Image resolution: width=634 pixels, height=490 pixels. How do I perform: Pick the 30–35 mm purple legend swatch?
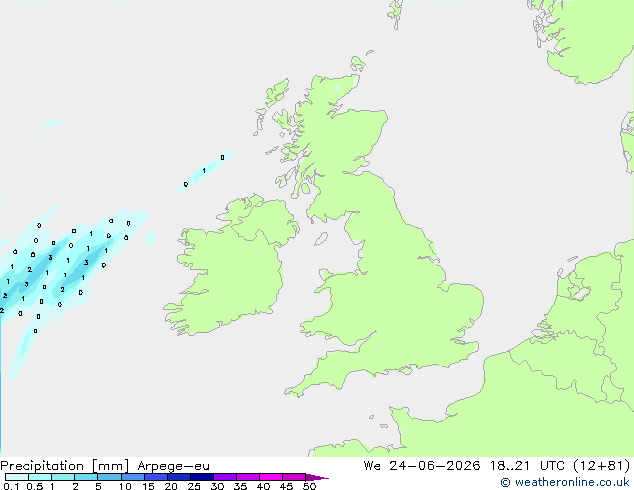pos(225,477)
